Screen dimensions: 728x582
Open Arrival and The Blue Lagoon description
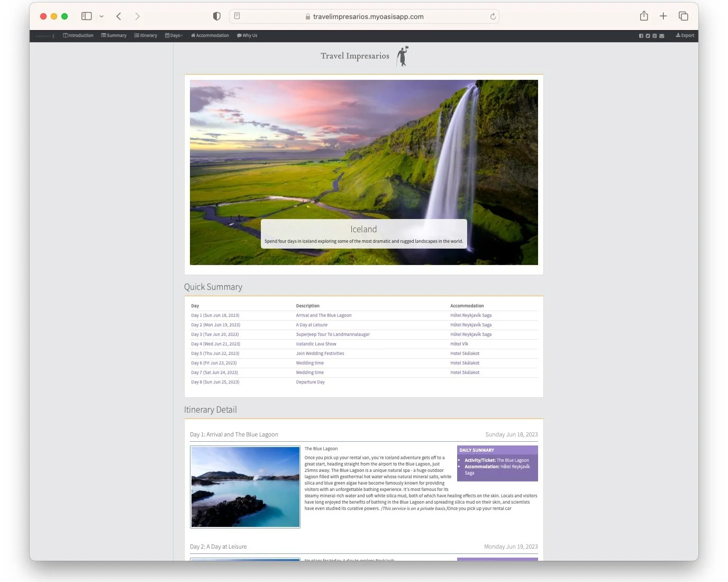coord(324,315)
